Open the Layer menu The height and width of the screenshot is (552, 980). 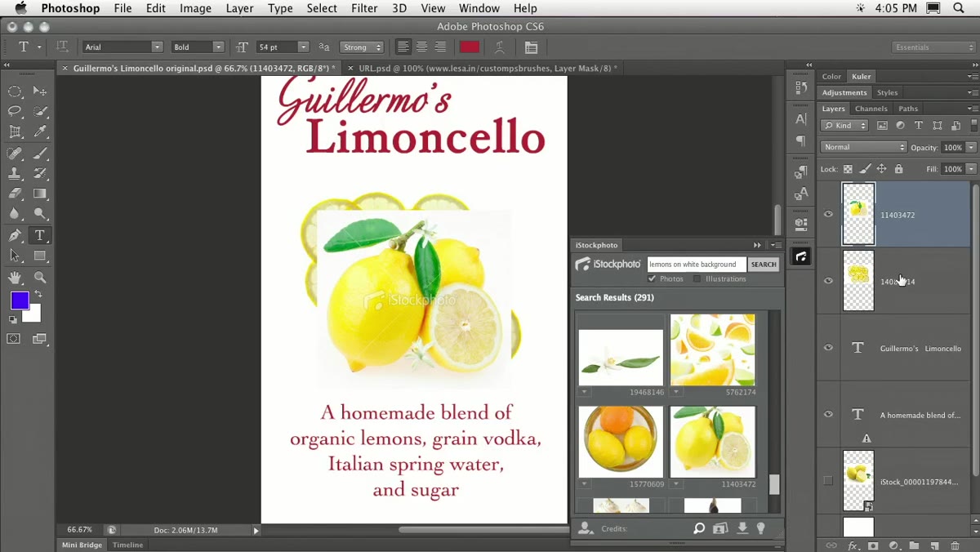(x=239, y=8)
